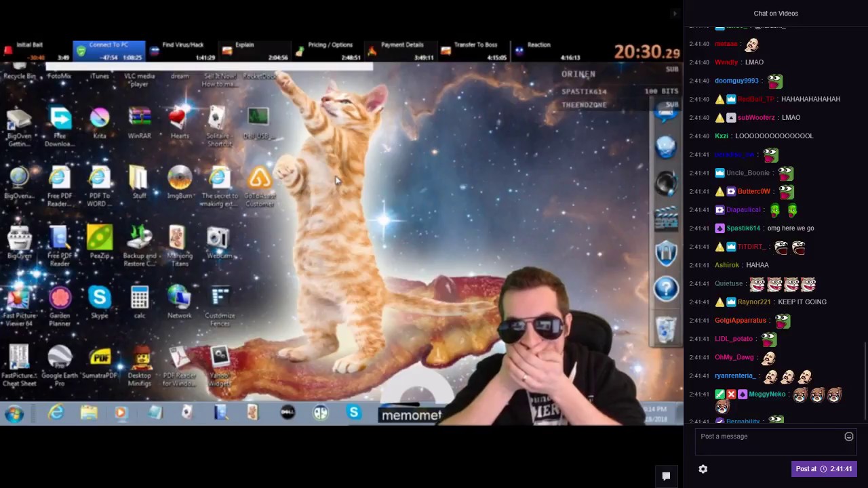The image size is (868, 488).
Task: Click the Post a message field
Action: click(776, 441)
